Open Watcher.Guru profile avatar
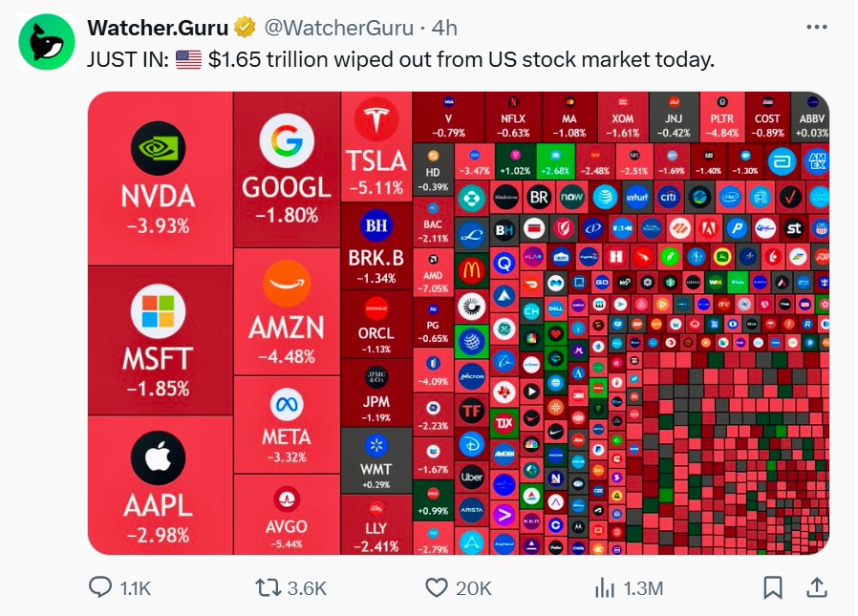858x616 pixels. click(47, 42)
